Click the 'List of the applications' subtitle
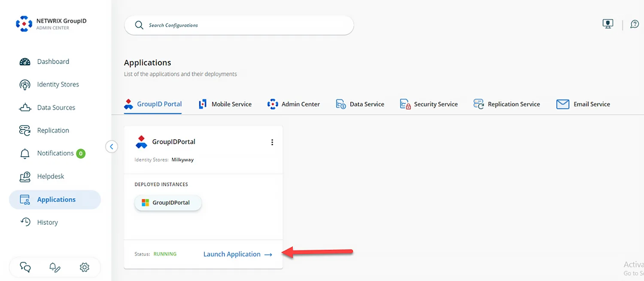This screenshot has width=644, height=281. [x=180, y=74]
